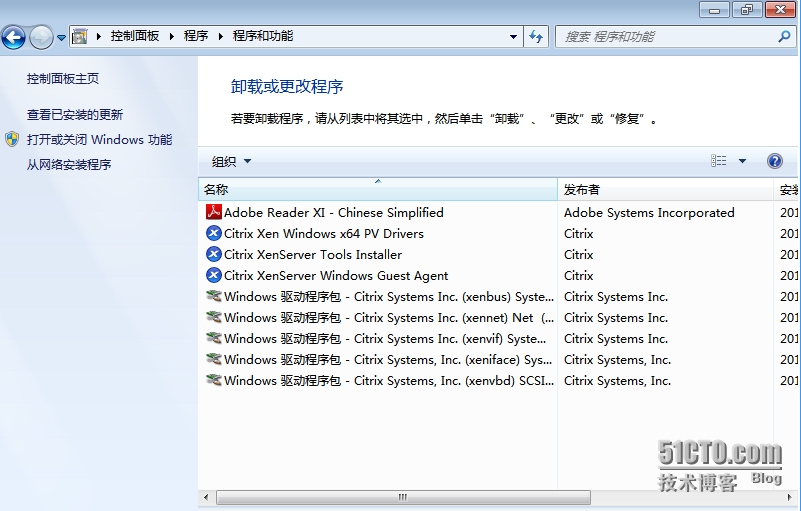Click the Control Panel icon in address bar

click(79, 36)
